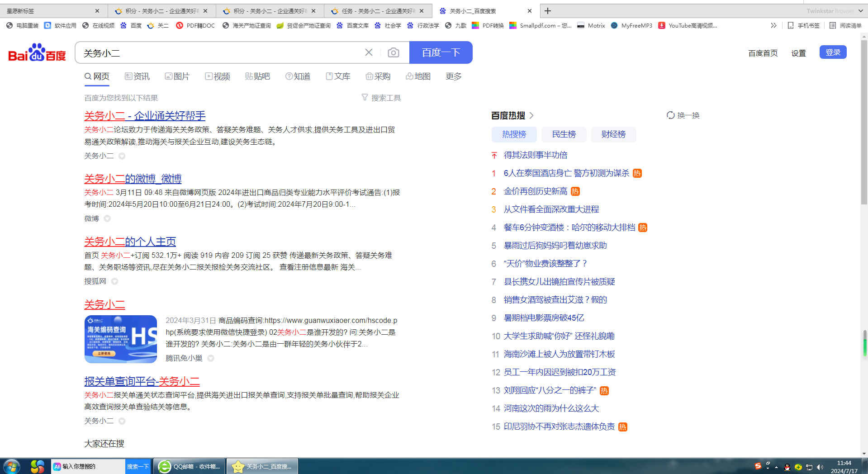Click taskbar 搜索一下 button

pos(138,466)
